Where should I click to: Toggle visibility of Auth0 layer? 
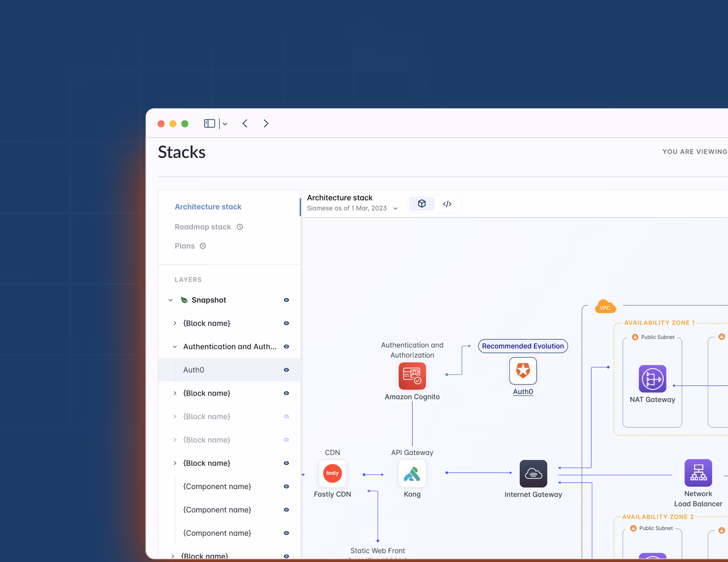[x=286, y=370]
